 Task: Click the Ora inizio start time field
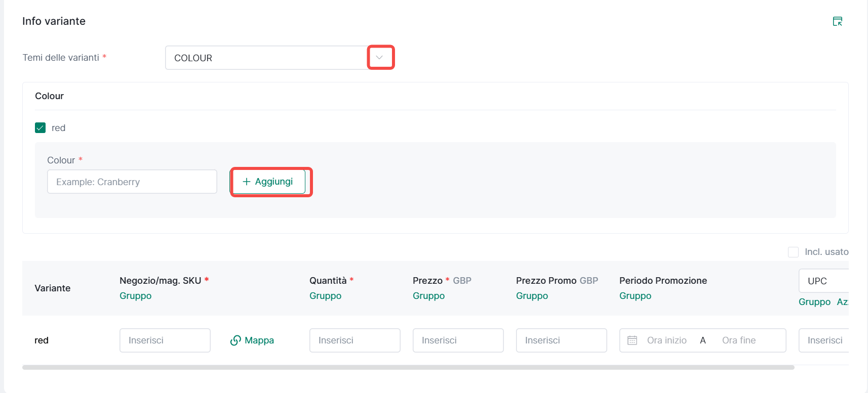[666, 340]
